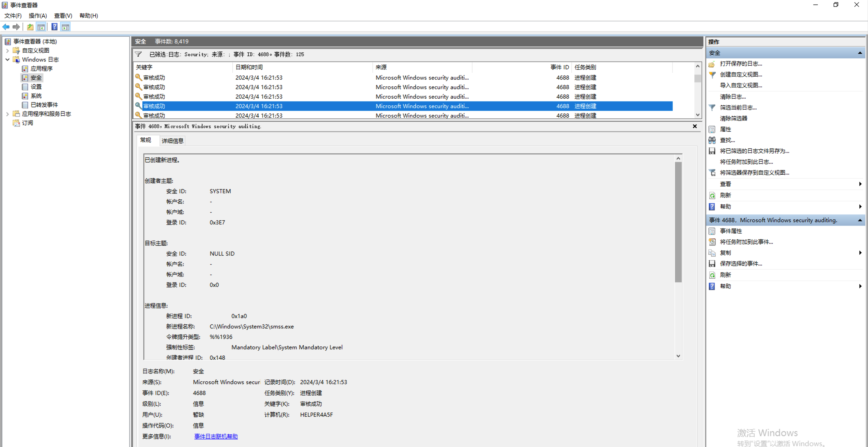
Task: Click the event description vertical scrollbar
Action: tap(678, 223)
